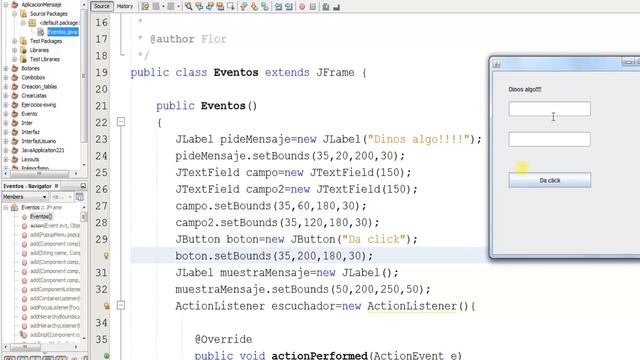Select the Eventos() constructor in Navigator

pos(41,216)
